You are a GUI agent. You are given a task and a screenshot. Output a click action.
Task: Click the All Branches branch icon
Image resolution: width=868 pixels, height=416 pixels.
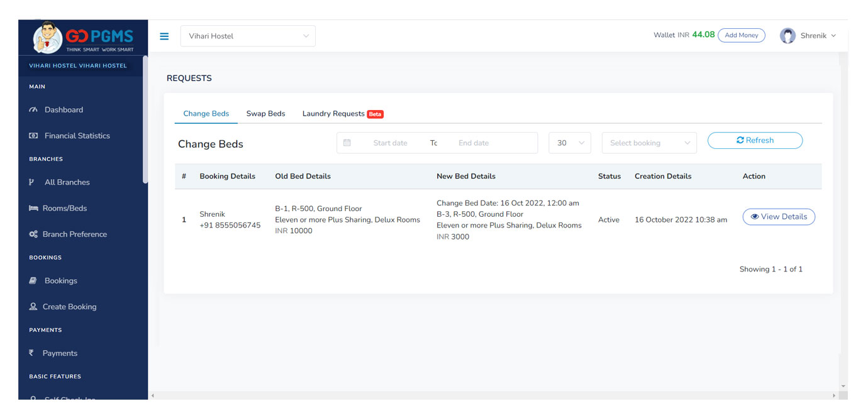click(x=31, y=182)
